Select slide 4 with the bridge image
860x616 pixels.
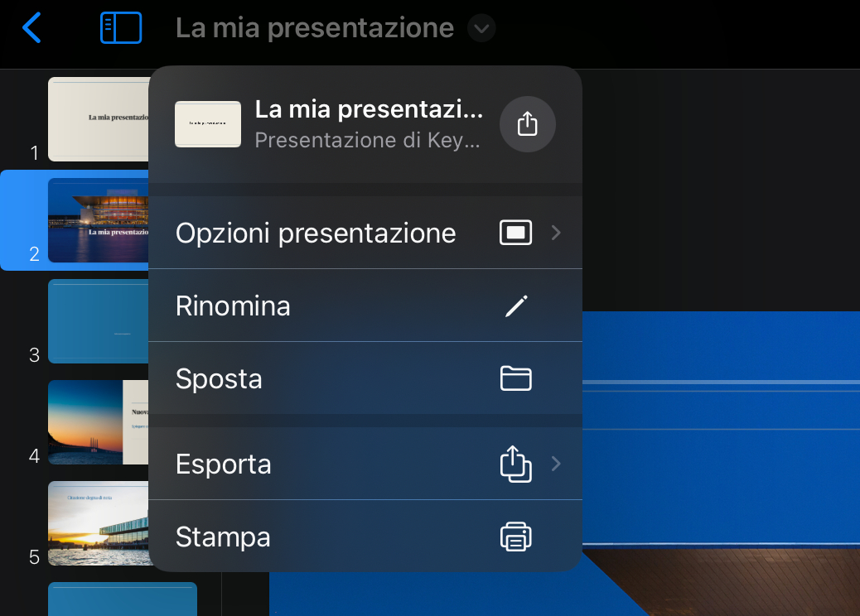(99, 422)
